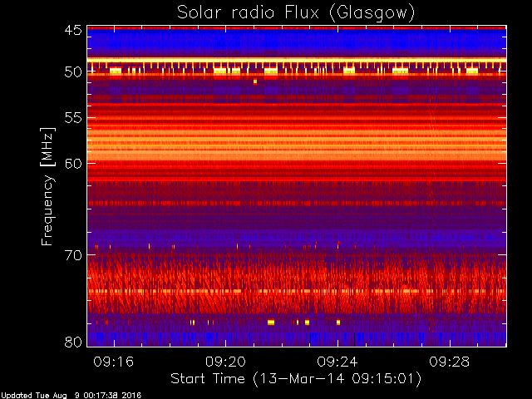This screenshot has width=532, height=399.
Task: Click the plot title "Solar radio Flux (Glasgow)"
Action: [x=296, y=13]
